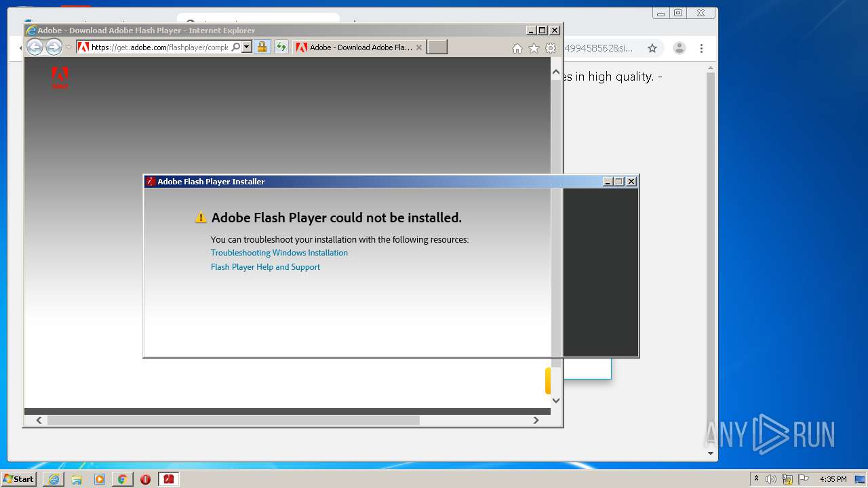Click the search magnifier in IE address bar
The image size is (868, 488).
point(235,47)
